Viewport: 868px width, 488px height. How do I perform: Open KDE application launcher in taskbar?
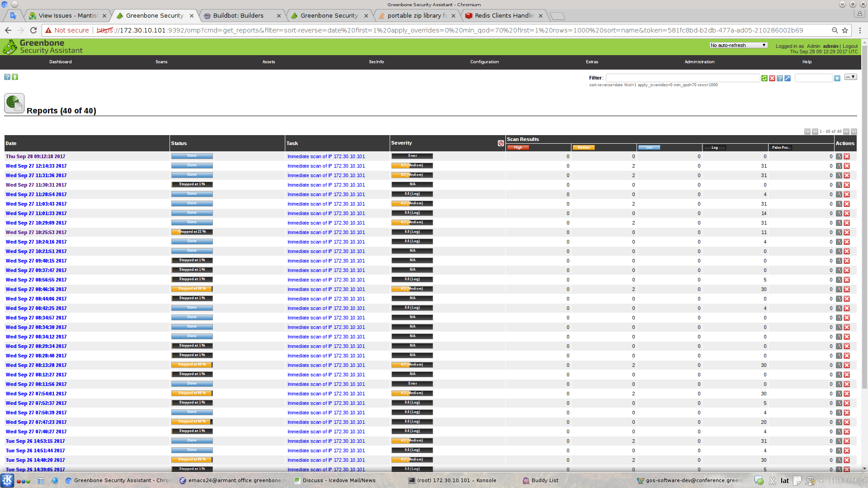coord(7,480)
